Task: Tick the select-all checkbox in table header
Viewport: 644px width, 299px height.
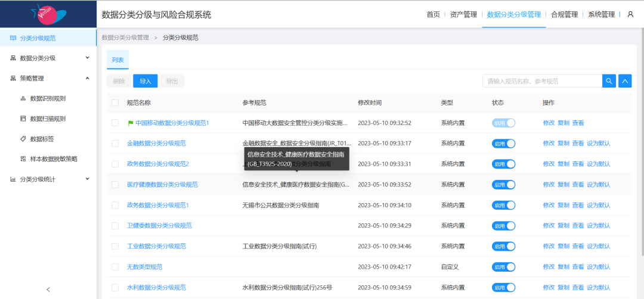Action: coord(115,103)
